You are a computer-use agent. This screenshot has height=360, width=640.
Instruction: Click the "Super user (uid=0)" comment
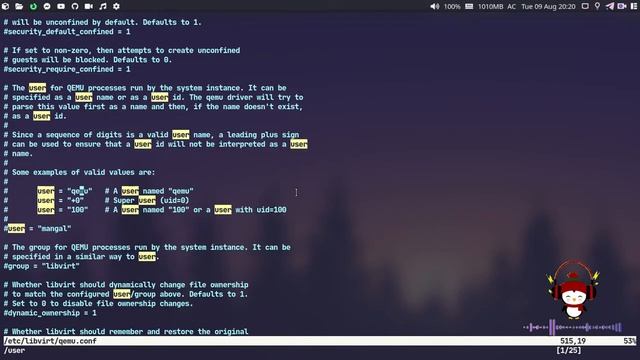pyautogui.click(x=147, y=200)
